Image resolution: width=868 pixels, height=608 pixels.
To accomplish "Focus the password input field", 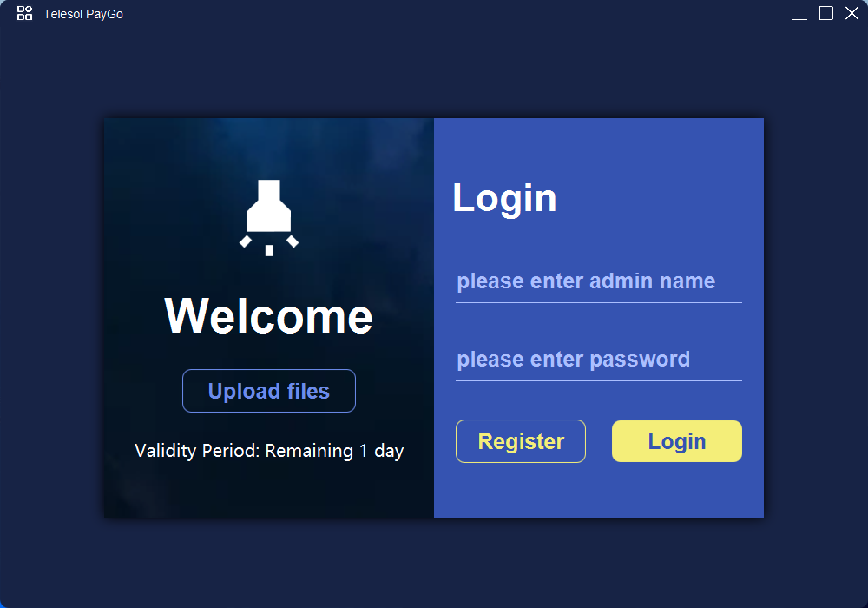I will tap(598, 360).
